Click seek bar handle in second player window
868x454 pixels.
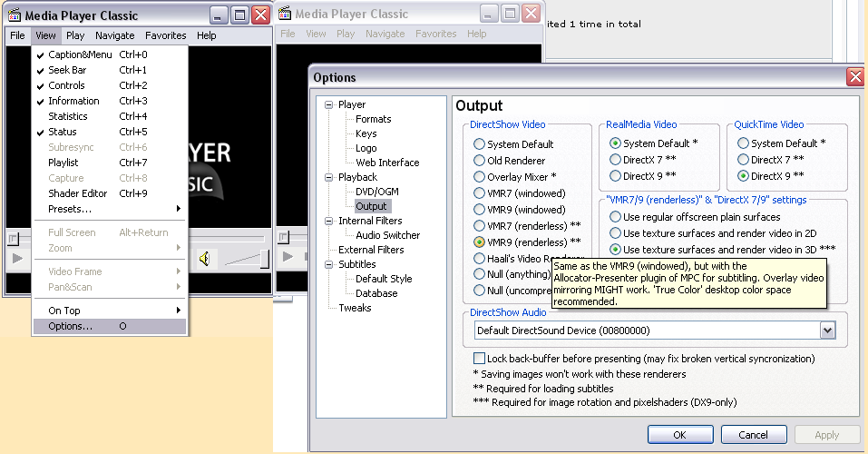point(283,238)
